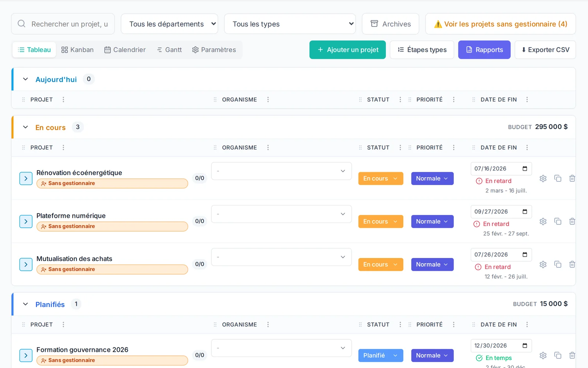Focus the Rechercher un projet search field
The height and width of the screenshot is (368, 588).
coord(63,24)
